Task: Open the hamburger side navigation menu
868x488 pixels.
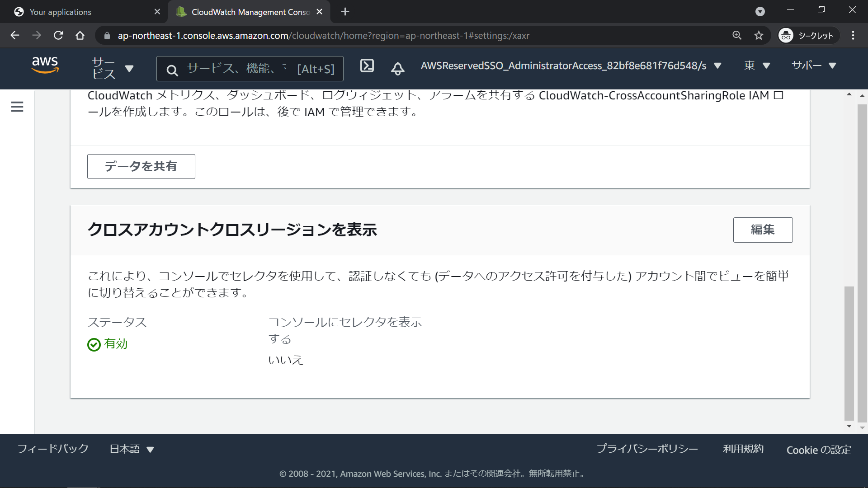Action: coord(17,107)
